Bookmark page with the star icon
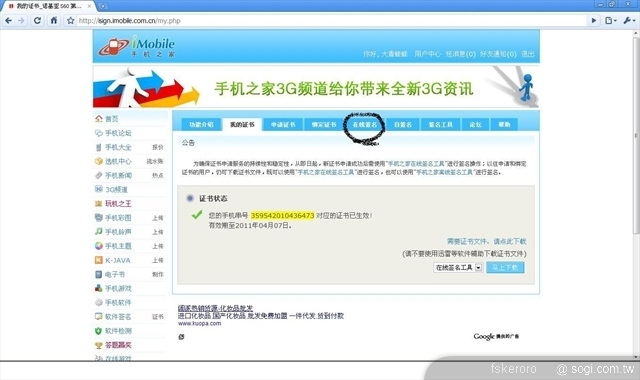Screen dimensions: 640x380 coord(70,20)
